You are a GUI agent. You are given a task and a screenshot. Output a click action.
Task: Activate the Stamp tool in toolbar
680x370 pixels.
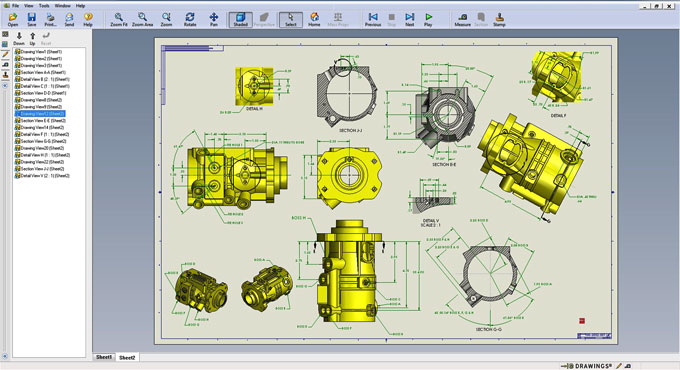pyautogui.click(x=499, y=20)
